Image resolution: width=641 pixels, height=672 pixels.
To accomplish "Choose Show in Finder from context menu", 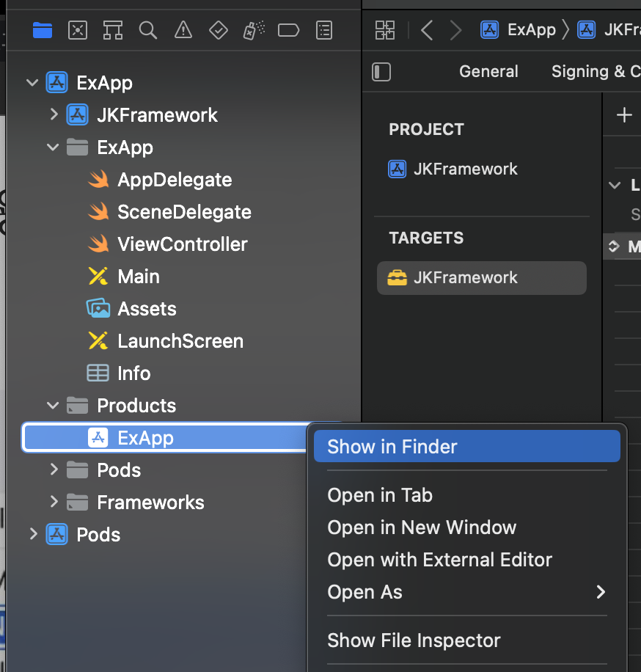I will pos(467,446).
